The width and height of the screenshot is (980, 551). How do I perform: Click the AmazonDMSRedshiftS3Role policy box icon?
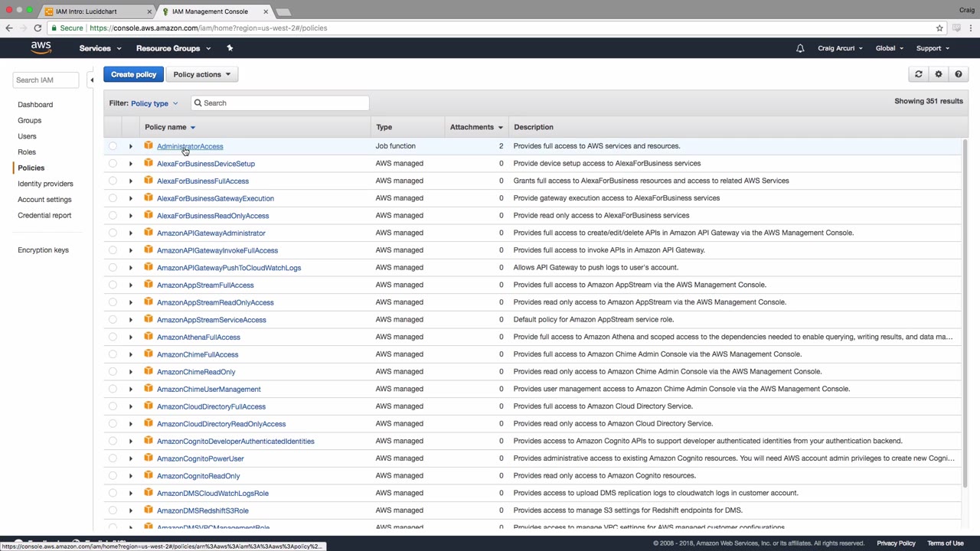[149, 510]
